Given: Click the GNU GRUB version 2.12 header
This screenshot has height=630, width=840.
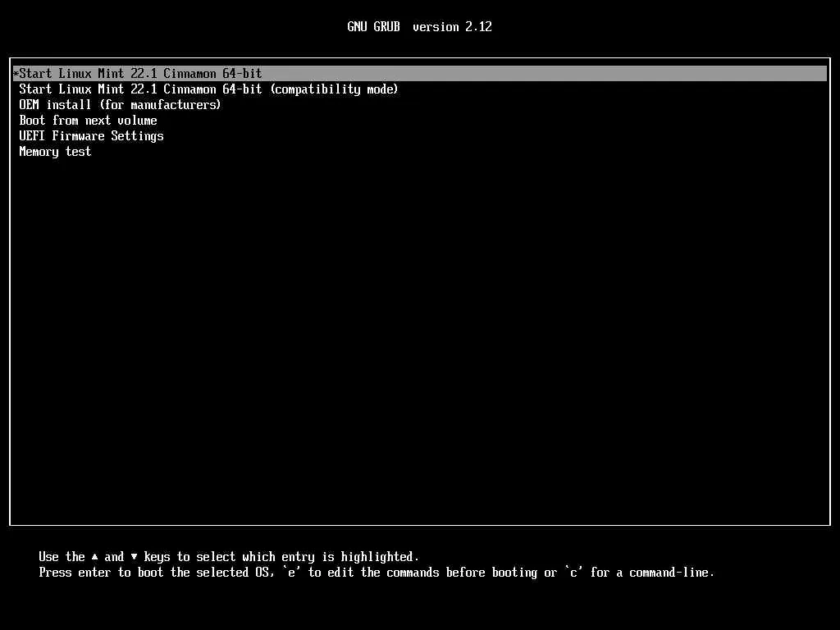Looking at the screenshot, I should (419, 27).
